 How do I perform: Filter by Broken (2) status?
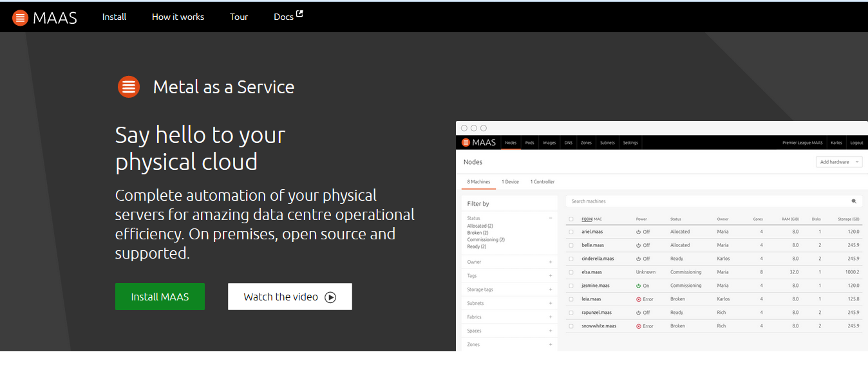coord(478,233)
